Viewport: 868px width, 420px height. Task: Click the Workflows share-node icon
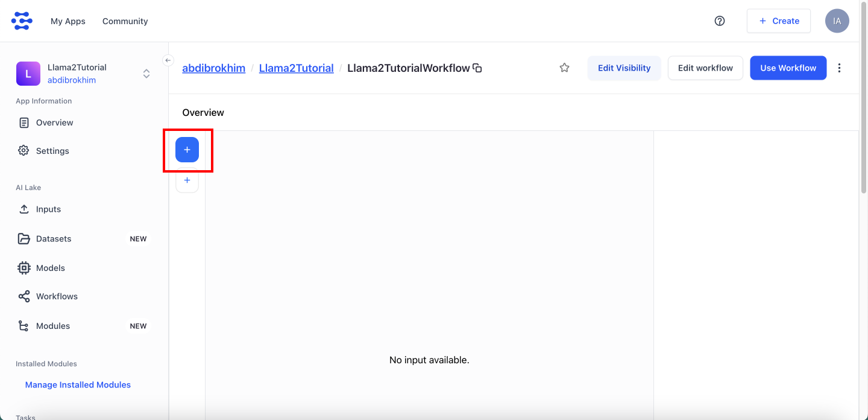(x=24, y=296)
